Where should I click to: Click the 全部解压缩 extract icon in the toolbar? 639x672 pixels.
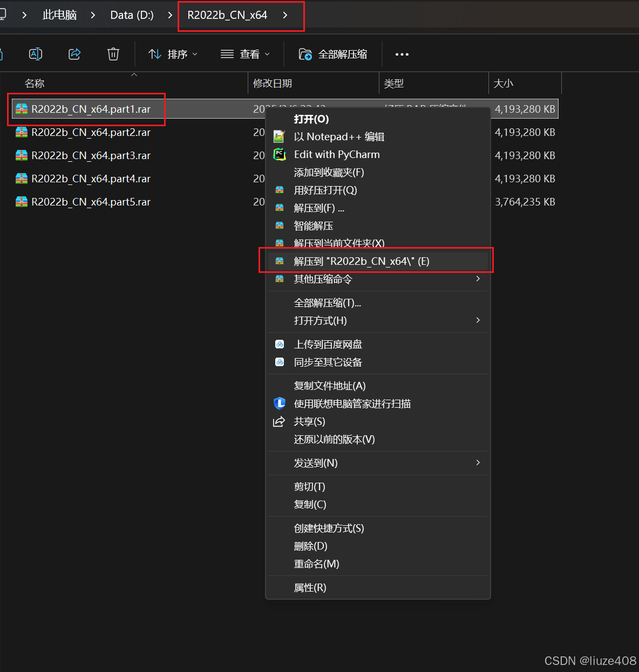click(305, 54)
